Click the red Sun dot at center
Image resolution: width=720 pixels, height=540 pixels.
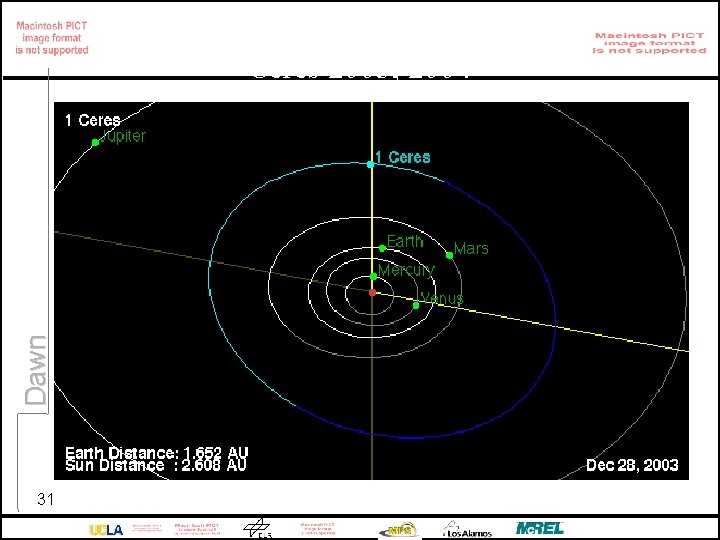pos(372,292)
